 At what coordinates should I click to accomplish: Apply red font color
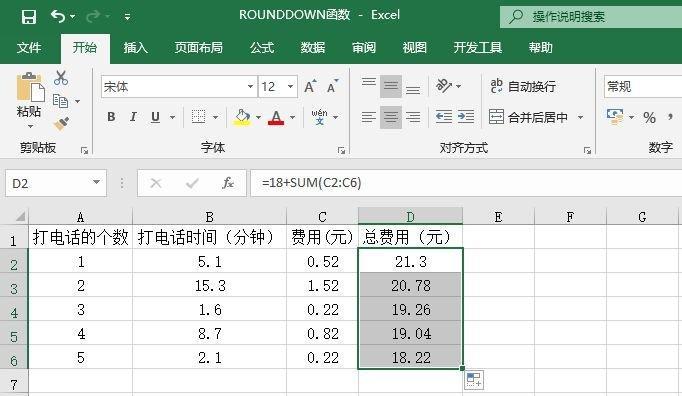click(276, 117)
